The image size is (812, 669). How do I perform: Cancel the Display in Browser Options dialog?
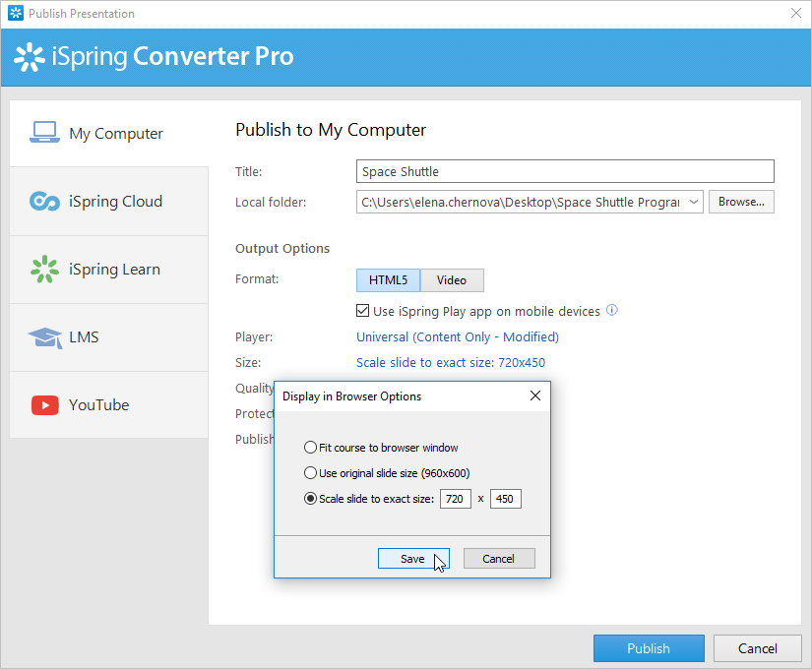click(x=499, y=559)
